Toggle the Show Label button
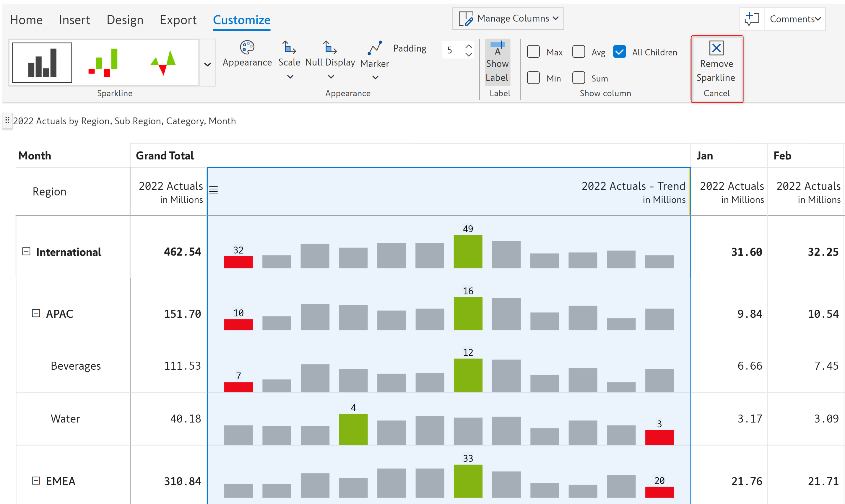845x504 pixels. (497, 62)
